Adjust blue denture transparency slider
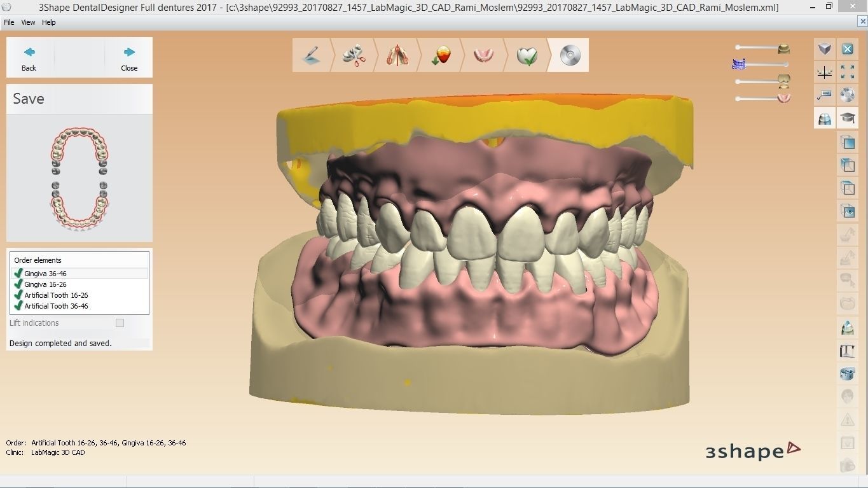The image size is (868, 488). tap(762, 64)
